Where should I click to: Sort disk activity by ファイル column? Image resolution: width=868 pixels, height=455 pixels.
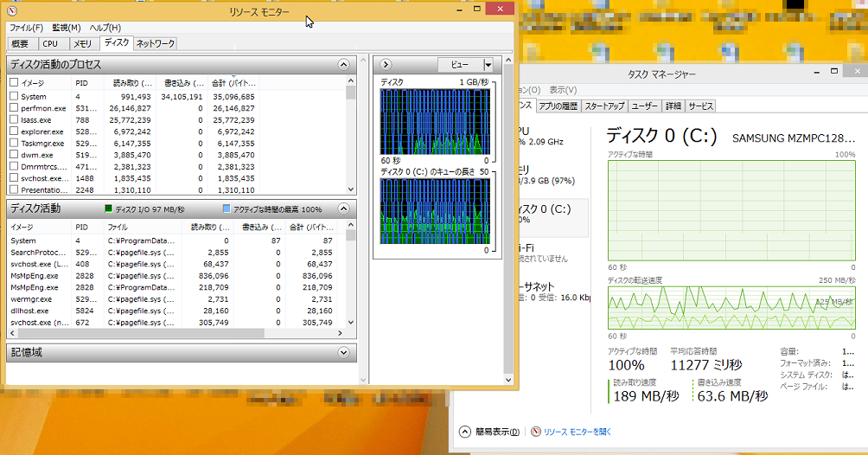coord(143,227)
